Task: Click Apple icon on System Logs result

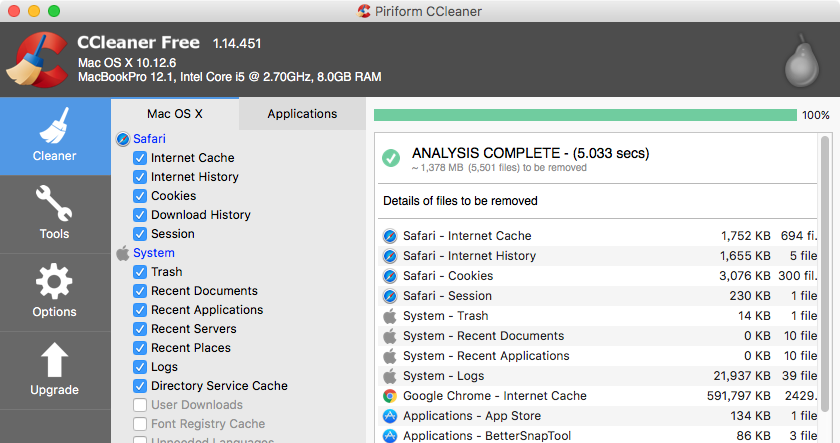Action: click(x=390, y=376)
